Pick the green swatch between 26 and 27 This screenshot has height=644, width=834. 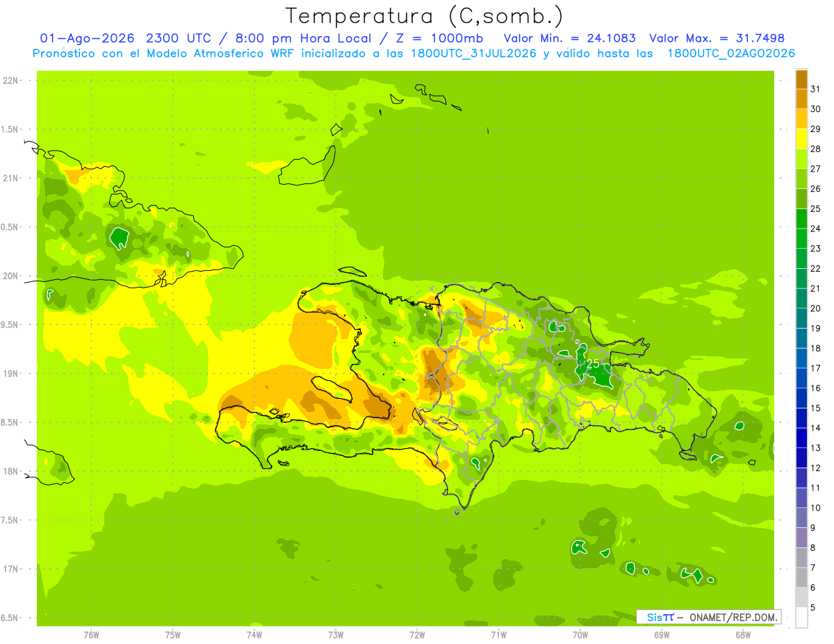pos(801,179)
